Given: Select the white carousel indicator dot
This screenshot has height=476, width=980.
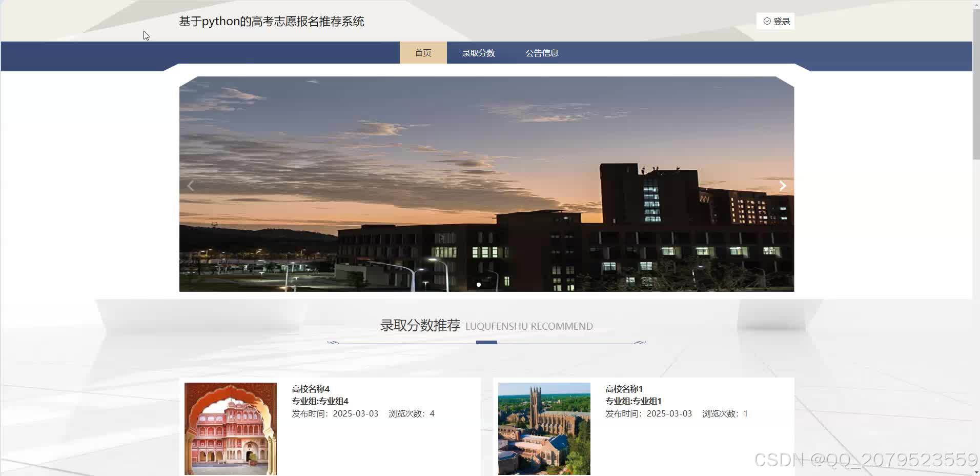Looking at the screenshot, I should click(479, 285).
